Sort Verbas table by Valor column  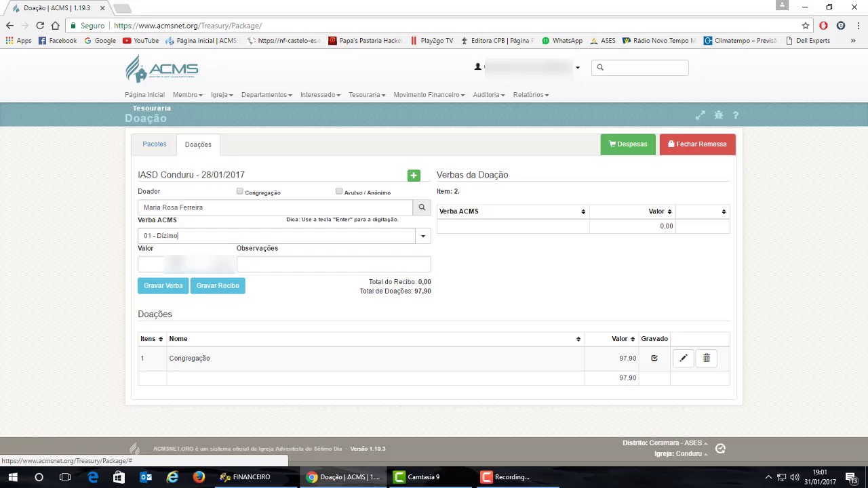(x=631, y=211)
